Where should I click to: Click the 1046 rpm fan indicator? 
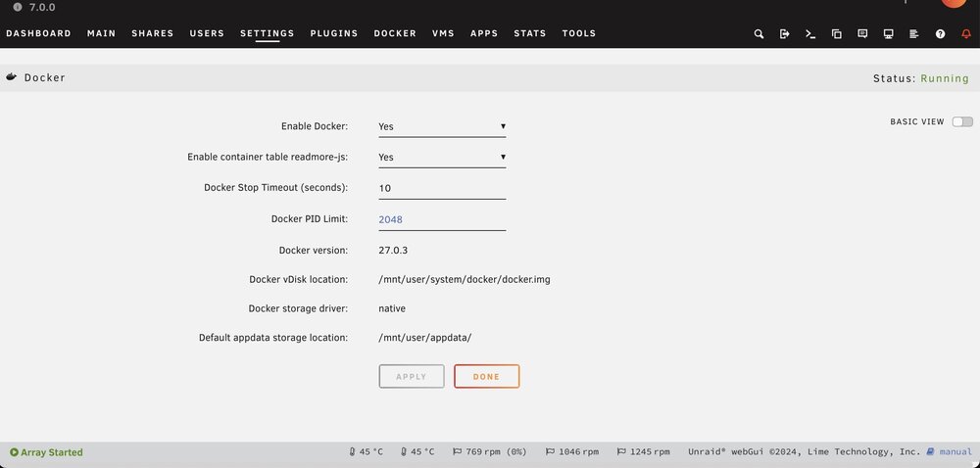[x=572, y=451]
